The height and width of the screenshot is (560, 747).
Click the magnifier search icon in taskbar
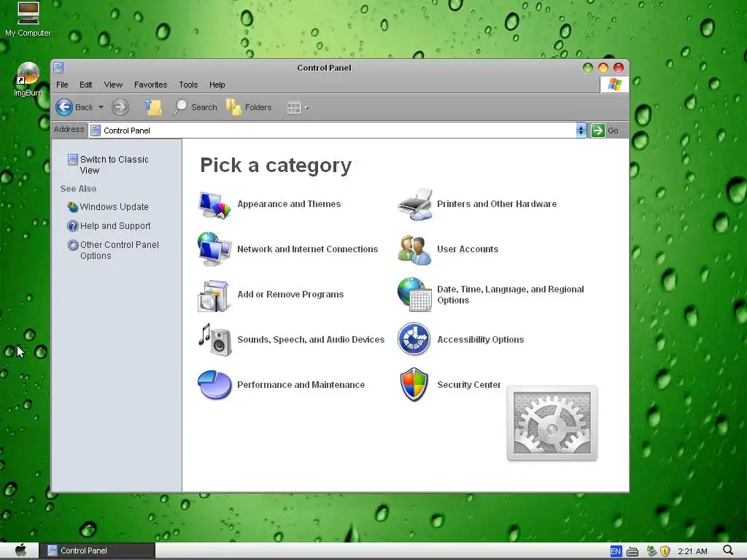tap(728, 551)
